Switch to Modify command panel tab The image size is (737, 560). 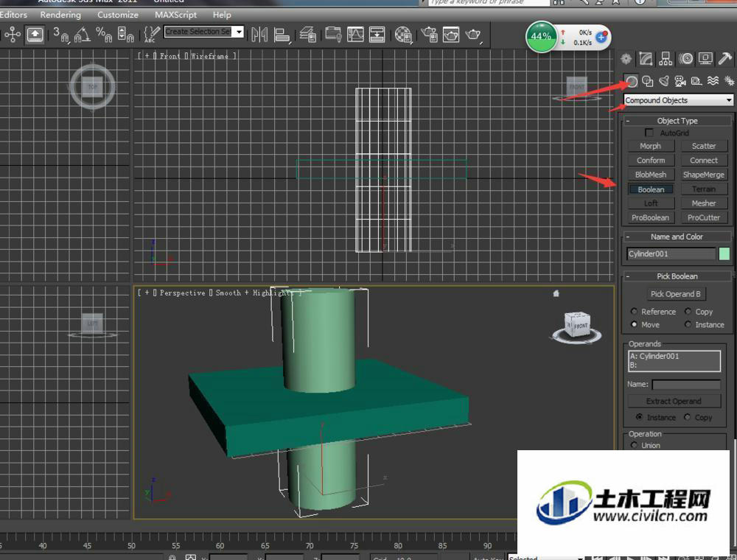pyautogui.click(x=646, y=59)
